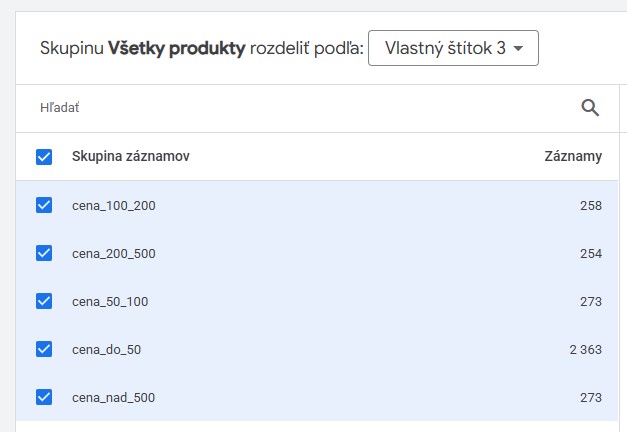Toggle the cena_do_50 checkbox
Screen dimensions: 627x432
coord(44,349)
